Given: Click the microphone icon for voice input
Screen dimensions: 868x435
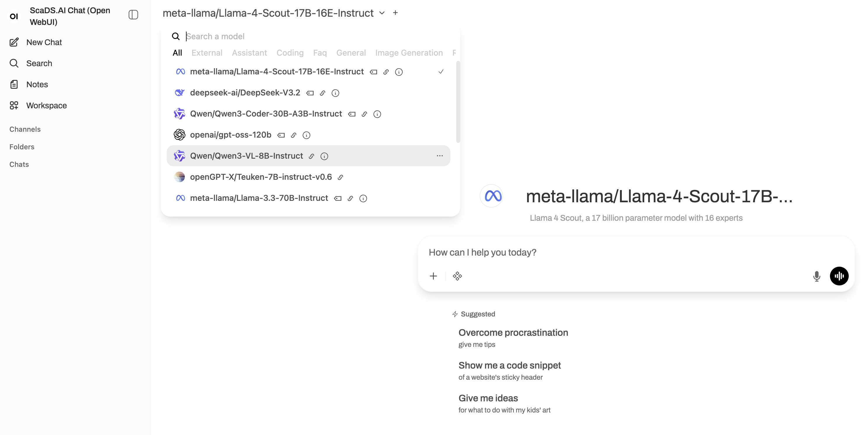Looking at the screenshot, I should point(817,276).
